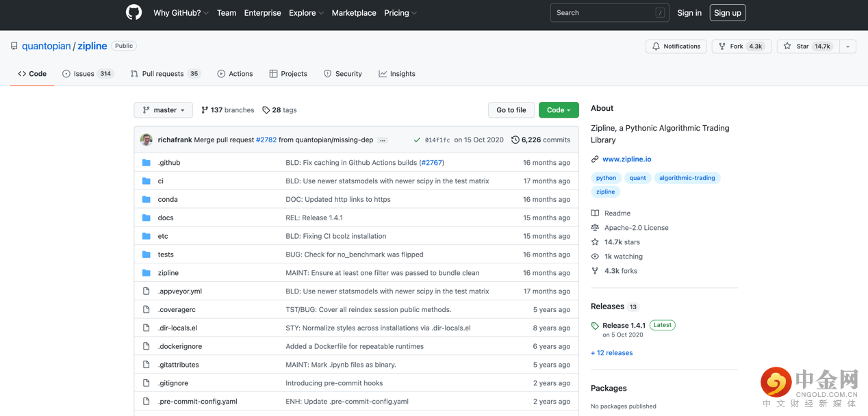This screenshot has width=868, height=416.
Task: Open the .dockerignore file
Action: pyautogui.click(x=180, y=346)
